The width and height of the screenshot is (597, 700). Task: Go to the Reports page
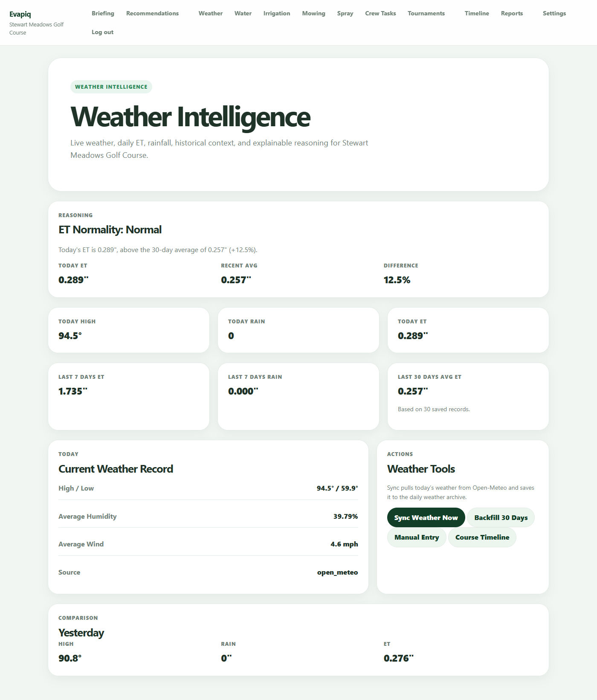click(x=512, y=13)
